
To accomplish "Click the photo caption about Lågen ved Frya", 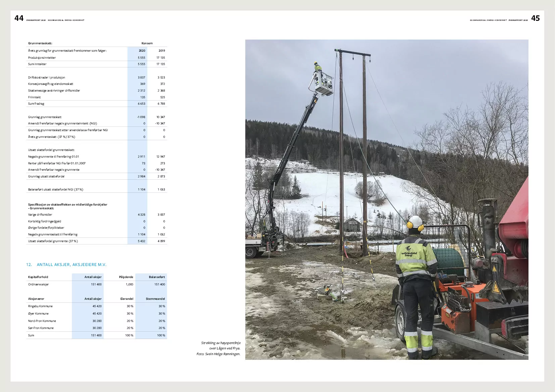I will coord(219,348).
